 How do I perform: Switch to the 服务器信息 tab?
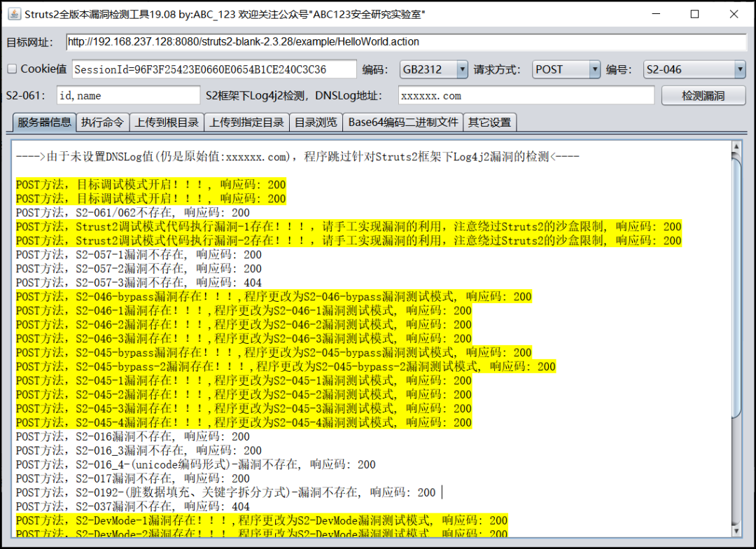(x=44, y=122)
